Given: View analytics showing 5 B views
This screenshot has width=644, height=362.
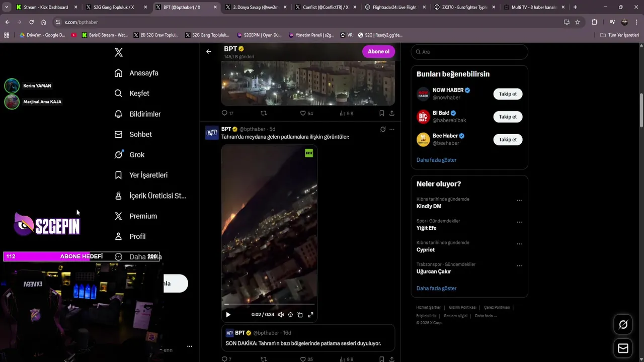Looking at the screenshot, I should tap(347, 113).
